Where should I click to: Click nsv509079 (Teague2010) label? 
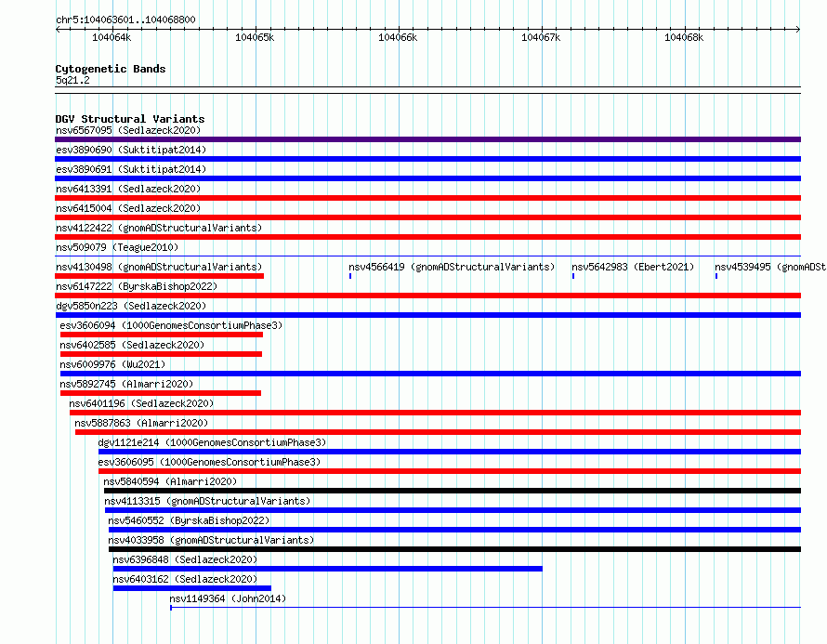coord(117,247)
